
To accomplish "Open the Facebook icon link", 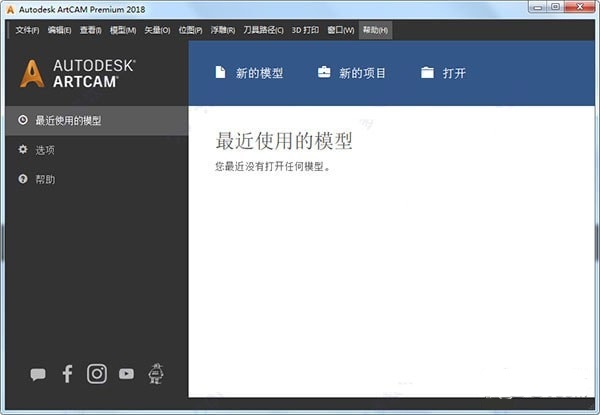I will 67,374.
